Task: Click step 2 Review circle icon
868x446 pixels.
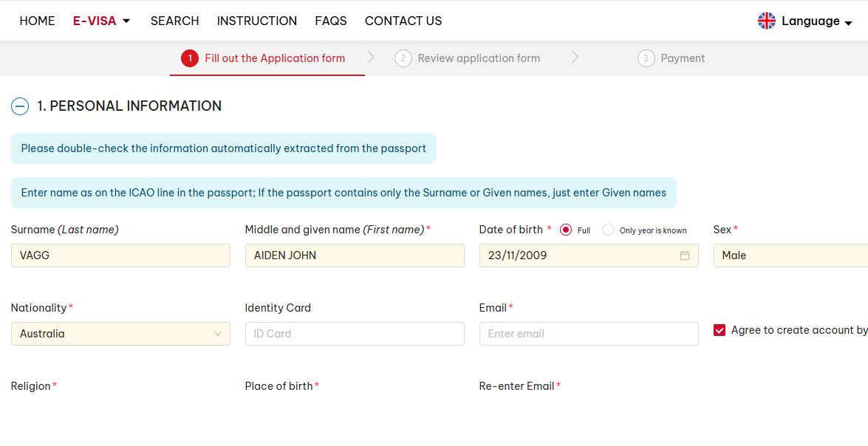Action: [403, 58]
